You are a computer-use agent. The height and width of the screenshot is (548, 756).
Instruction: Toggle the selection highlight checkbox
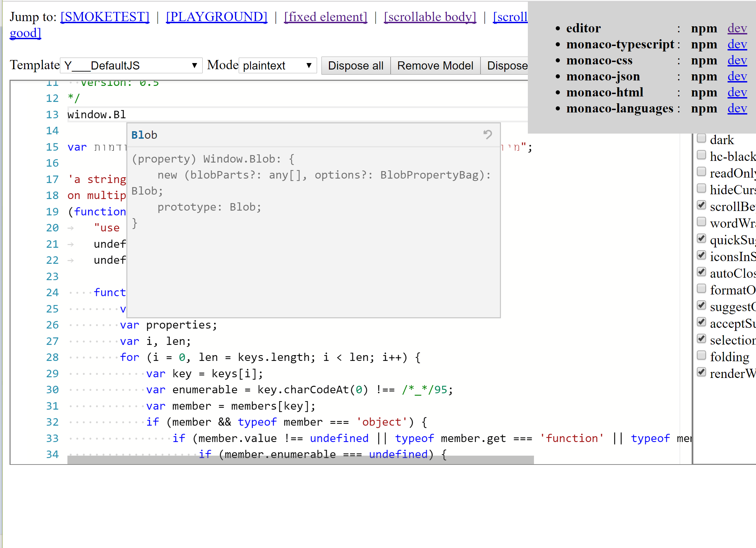pos(701,339)
